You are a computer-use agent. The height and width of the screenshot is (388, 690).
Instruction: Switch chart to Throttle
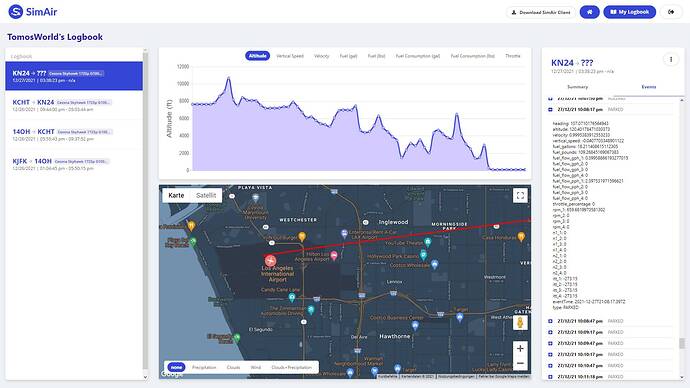click(513, 56)
